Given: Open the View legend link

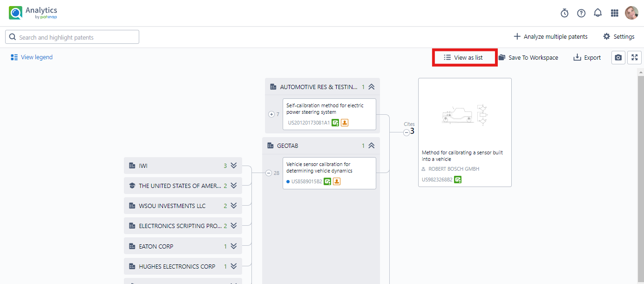Looking at the screenshot, I should 32,57.
